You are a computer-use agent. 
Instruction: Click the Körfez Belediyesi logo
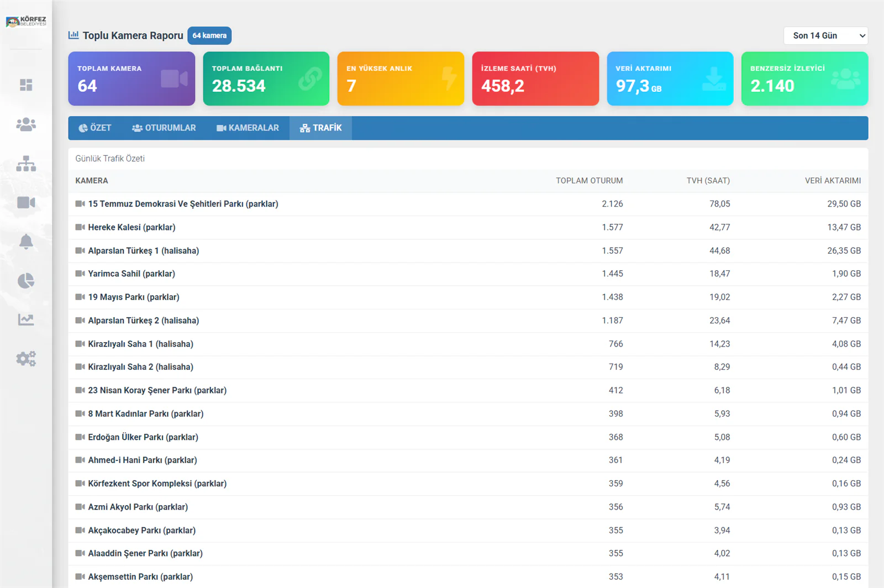point(26,22)
